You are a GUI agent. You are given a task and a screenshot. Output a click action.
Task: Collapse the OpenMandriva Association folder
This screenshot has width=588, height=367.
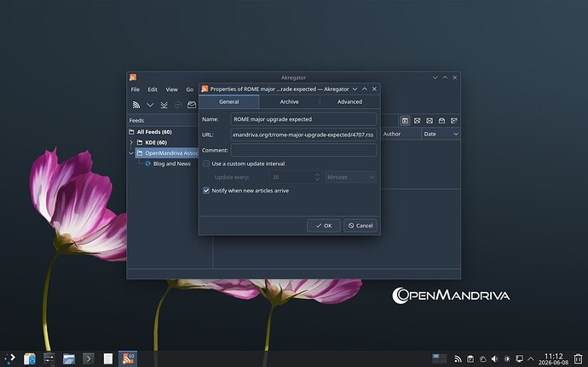coord(131,153)
